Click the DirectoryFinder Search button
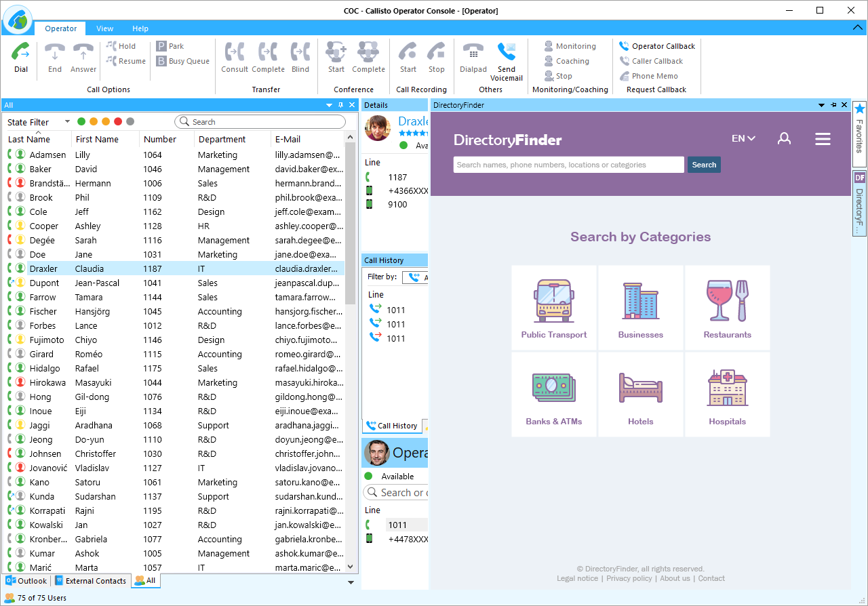Image resolution: width=868 pixels, height=606 pixels. click(x=704, y=165)
